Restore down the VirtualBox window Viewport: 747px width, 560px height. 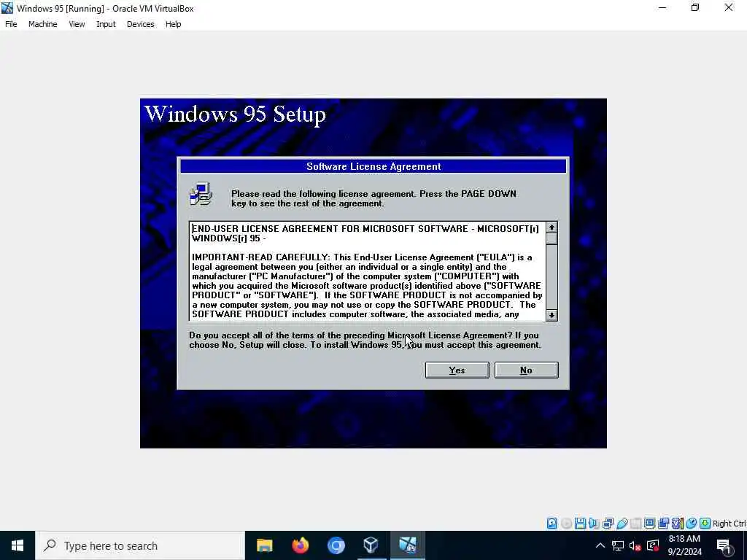695,8
